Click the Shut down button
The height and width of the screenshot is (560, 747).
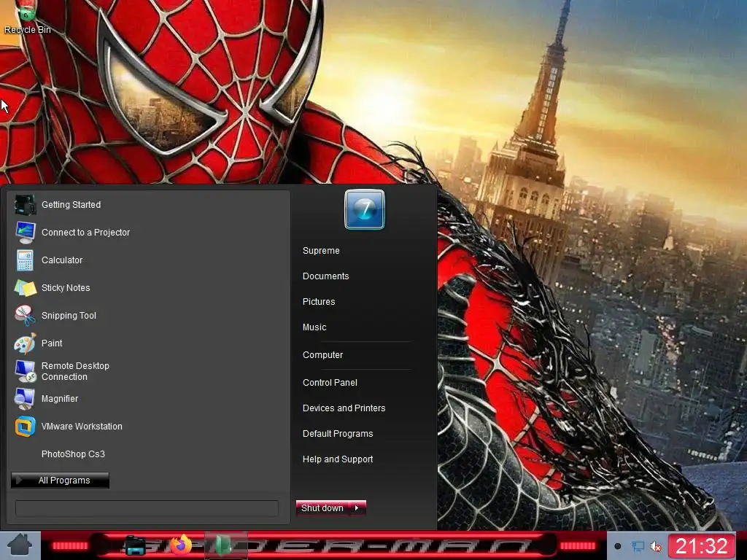322,508
